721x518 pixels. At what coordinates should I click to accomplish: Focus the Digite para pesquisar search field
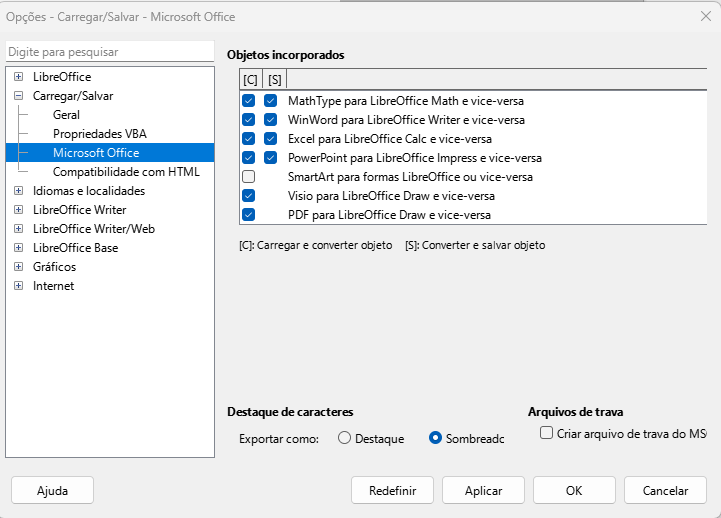(110, 51)
